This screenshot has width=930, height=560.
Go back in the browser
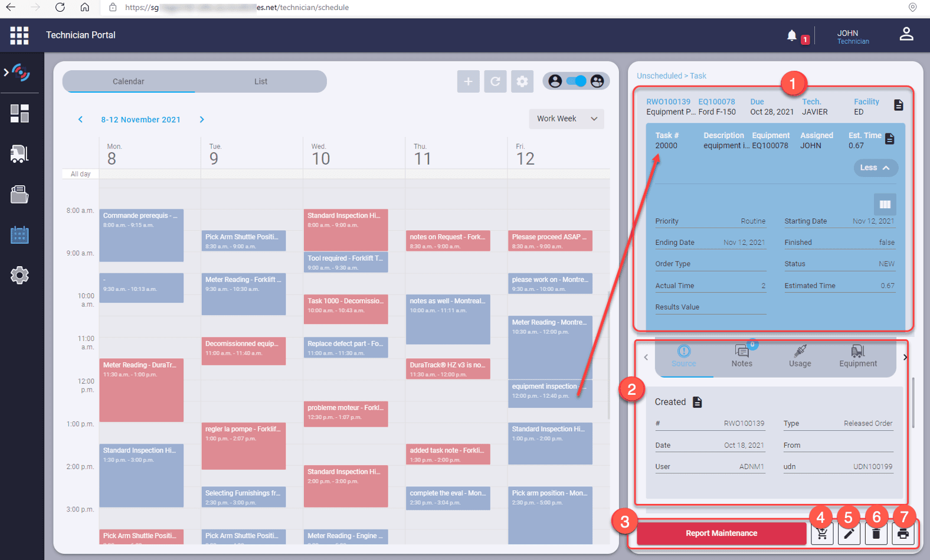pos(11,8)
